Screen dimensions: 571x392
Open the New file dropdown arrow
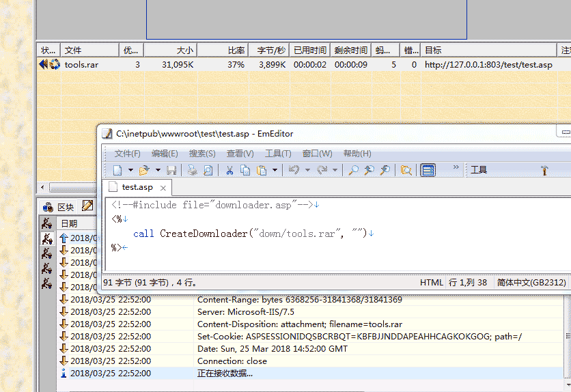pyautogui.click(x=130, y=171)
